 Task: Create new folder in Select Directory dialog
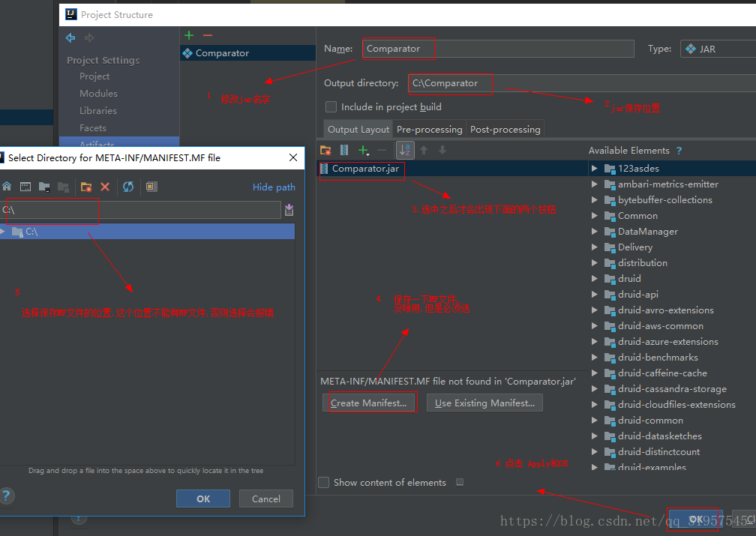click(x=86, y=187)
